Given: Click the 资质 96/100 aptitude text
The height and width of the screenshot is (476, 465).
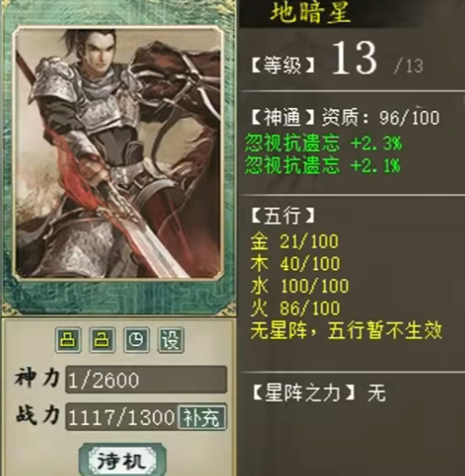Looking at the screenshot, I should click(380, 118).
